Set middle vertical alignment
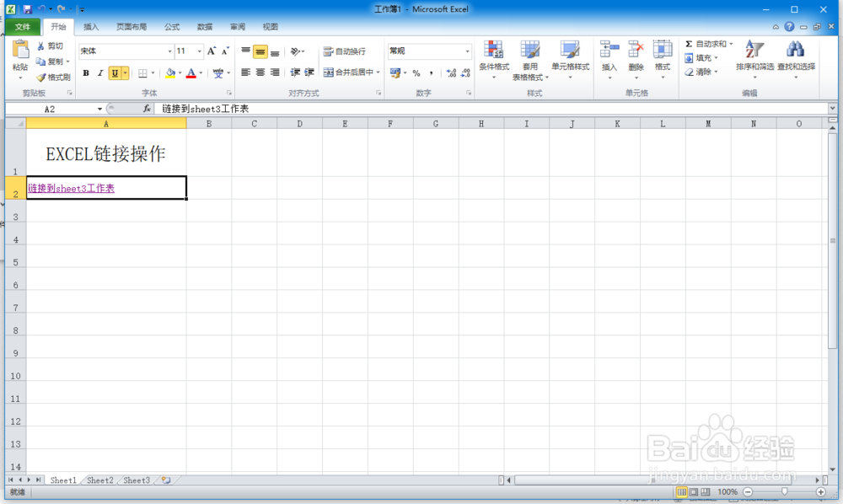843x504 pixels. click(260, 51)
